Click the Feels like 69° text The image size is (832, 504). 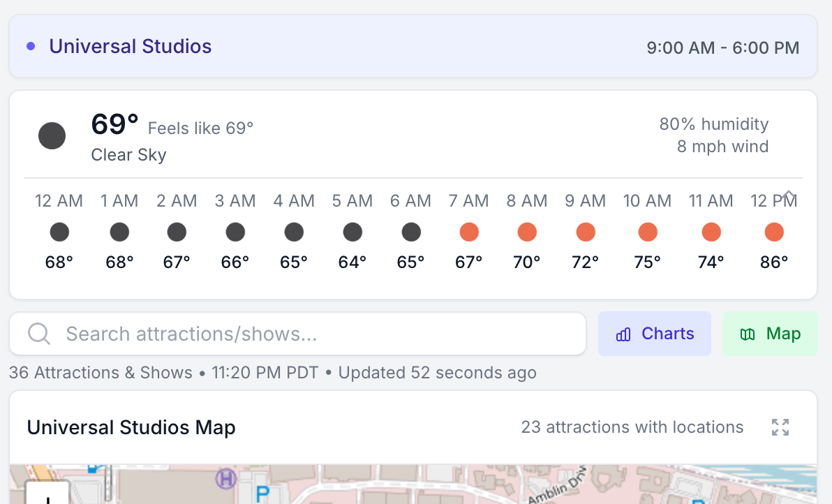pos(200,128)
